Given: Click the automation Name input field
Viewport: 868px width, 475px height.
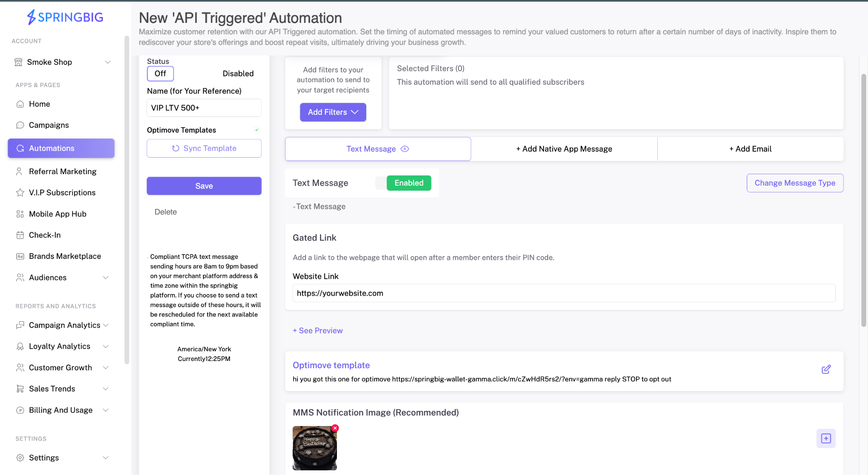Looking at the screenshot, I should tap(204, 108).
